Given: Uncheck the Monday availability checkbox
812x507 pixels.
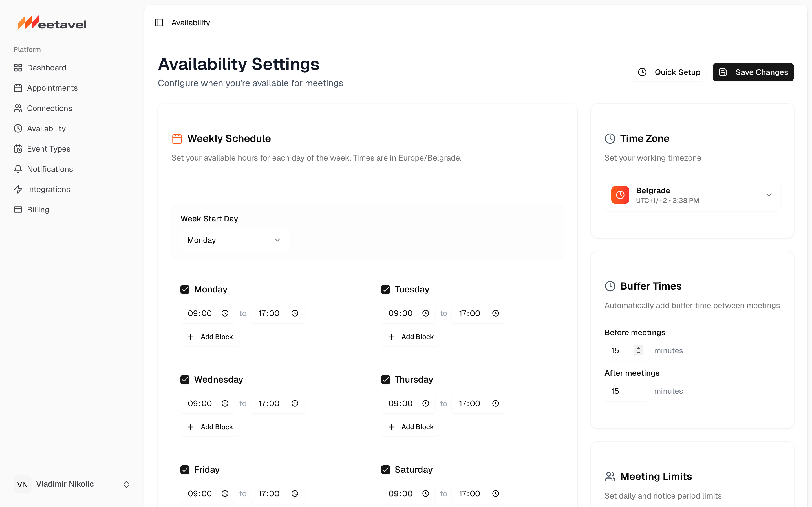Looking at the screenshot, I should coord(185,289).
